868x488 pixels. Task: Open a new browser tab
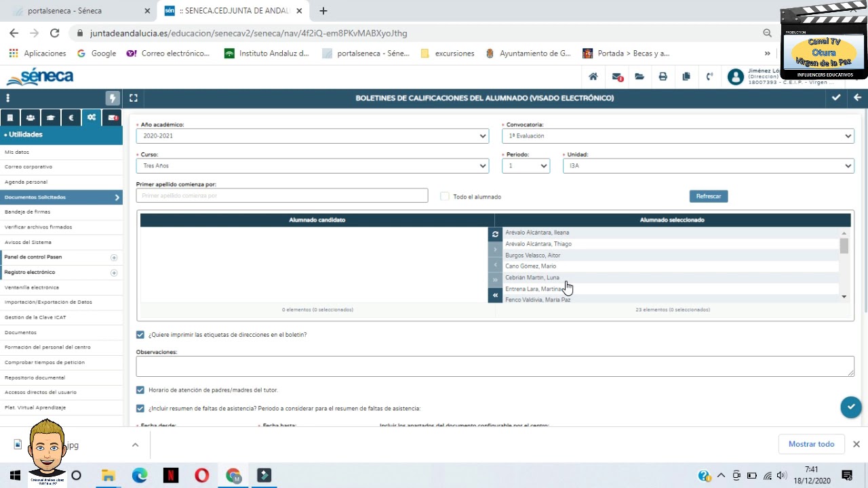323,11
